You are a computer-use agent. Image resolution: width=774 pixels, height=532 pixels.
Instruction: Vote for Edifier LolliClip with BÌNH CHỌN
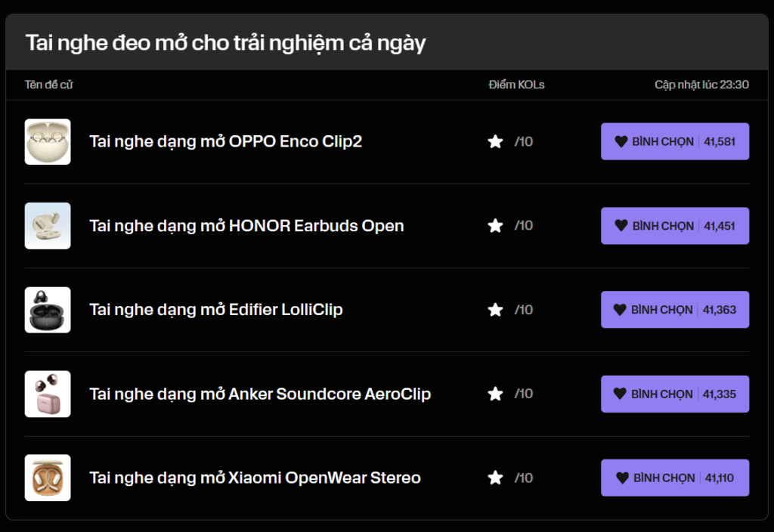(675, 310)
